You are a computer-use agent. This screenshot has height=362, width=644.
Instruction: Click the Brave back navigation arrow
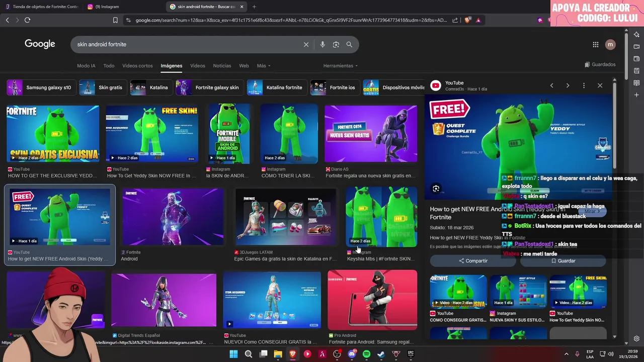click(7, 20)
